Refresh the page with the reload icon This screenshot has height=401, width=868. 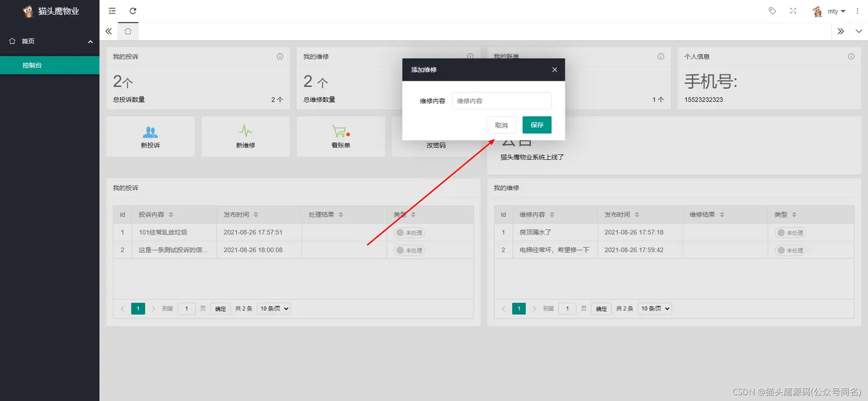coord(133,11)
